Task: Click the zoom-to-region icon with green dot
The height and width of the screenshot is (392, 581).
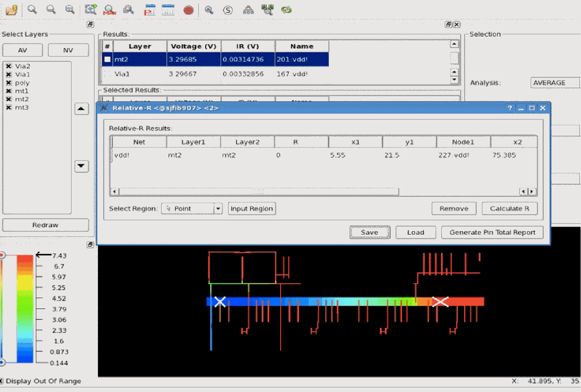Action: (90, 10)
